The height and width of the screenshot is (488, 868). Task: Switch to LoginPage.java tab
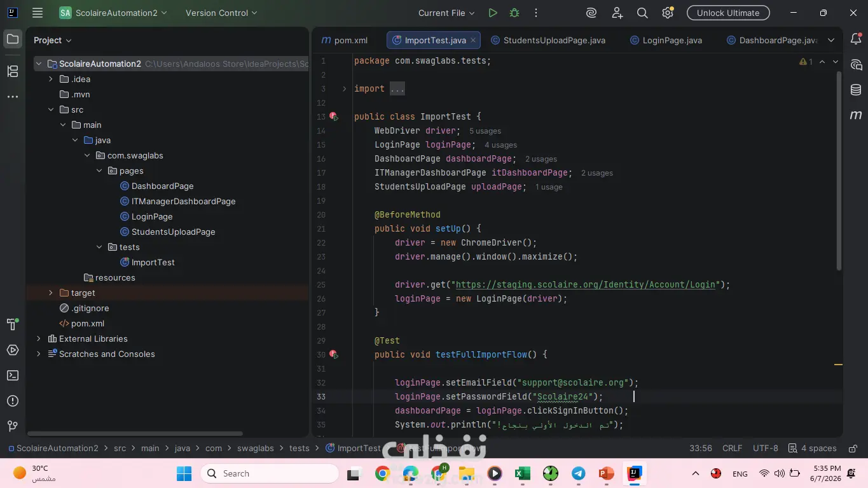tap(666, 40)
